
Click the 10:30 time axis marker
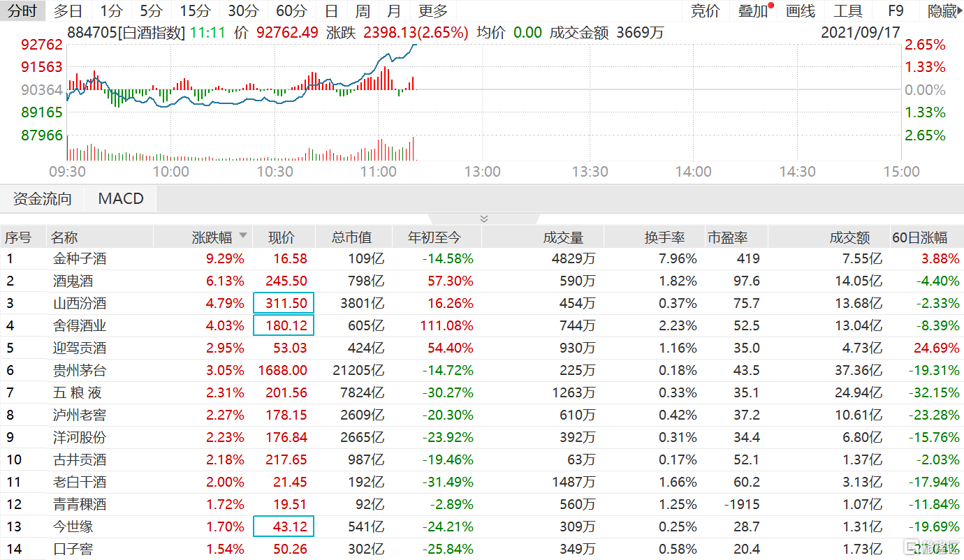tap(275, 172)
